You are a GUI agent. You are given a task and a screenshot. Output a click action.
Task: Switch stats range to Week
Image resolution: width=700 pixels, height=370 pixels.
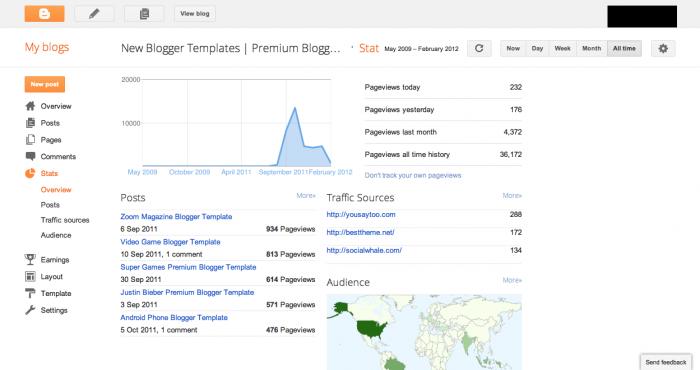pyautogui.click(x=562, y=48)
